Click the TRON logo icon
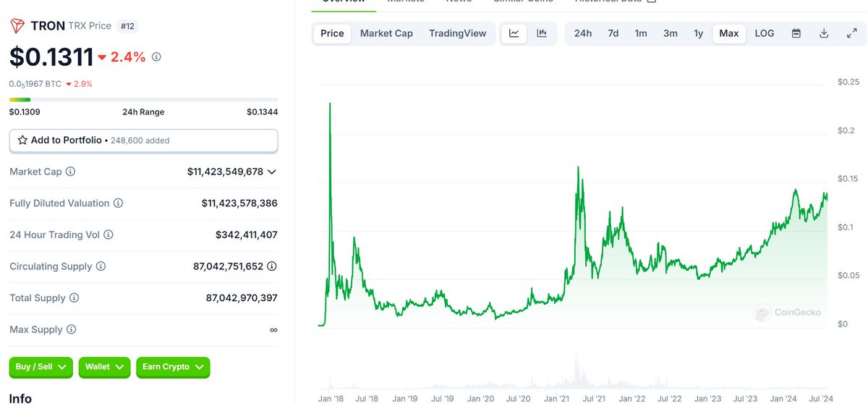The height and width of the screenshot is (404, 868). (x=17, y=26)
